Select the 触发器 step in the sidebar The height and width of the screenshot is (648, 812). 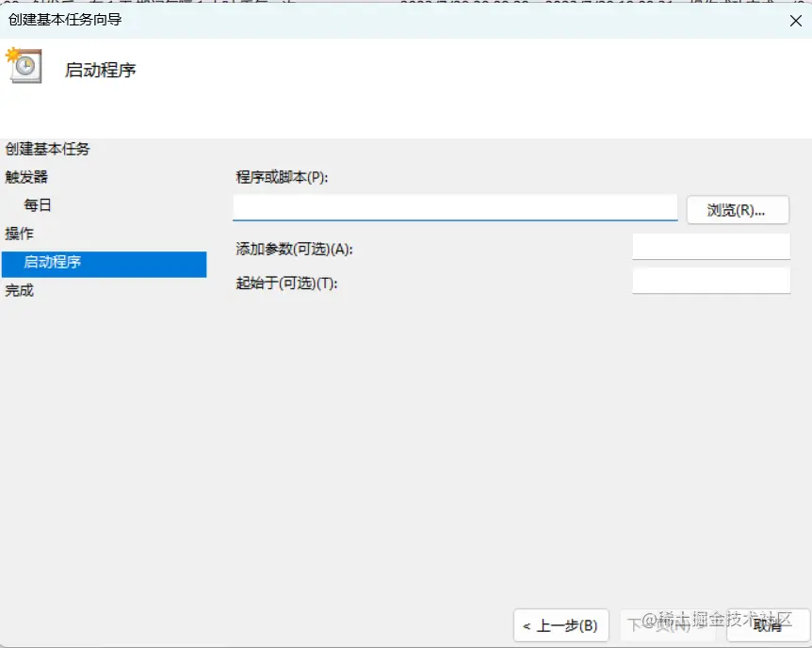coord(28,176)
